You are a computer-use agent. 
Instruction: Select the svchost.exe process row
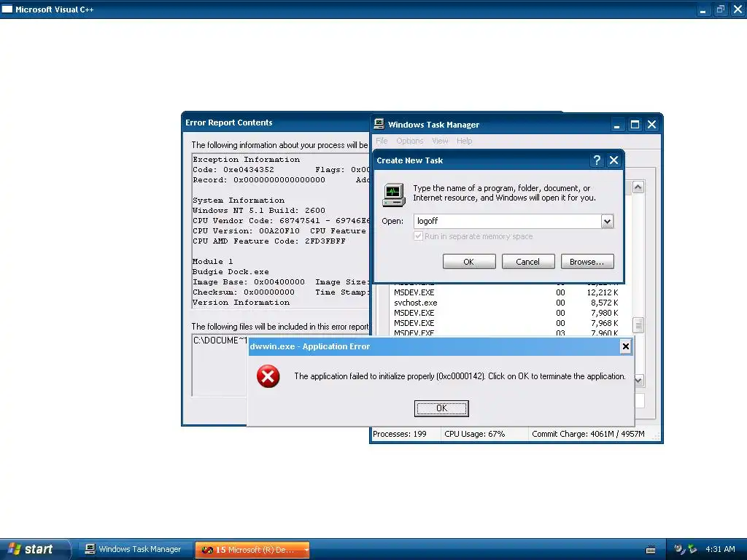point(506,303)
